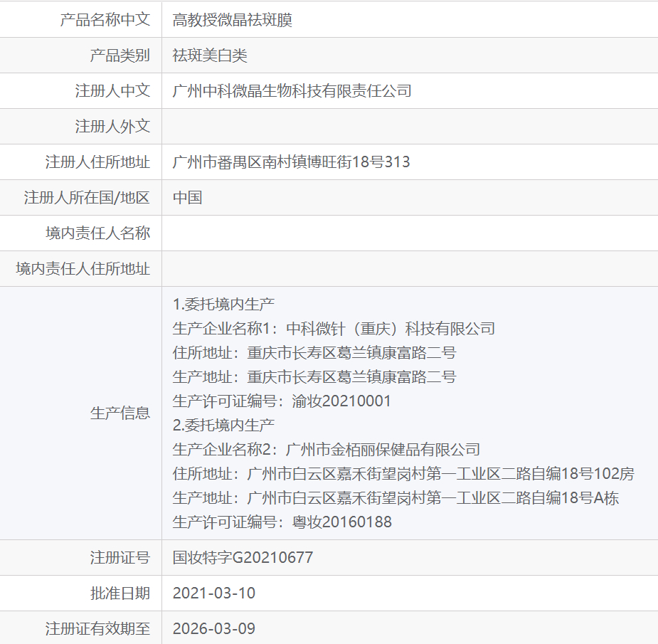Click manufacturer 中科微针（重庆）科技有限公司 line
Image resolution: width=658 pixels, height=644 pixels.
(334, 329)
